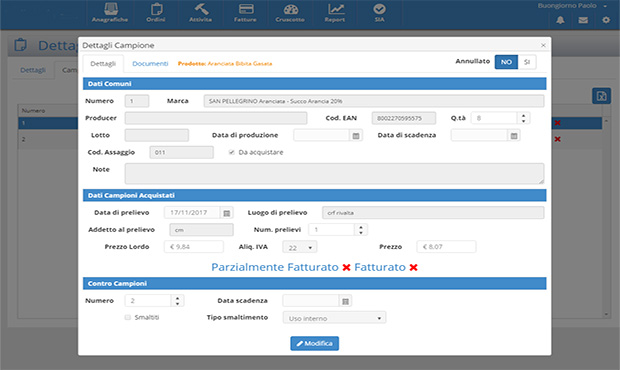
Task: Click the Excel export icon button
Action: click(x=601, y=96)
